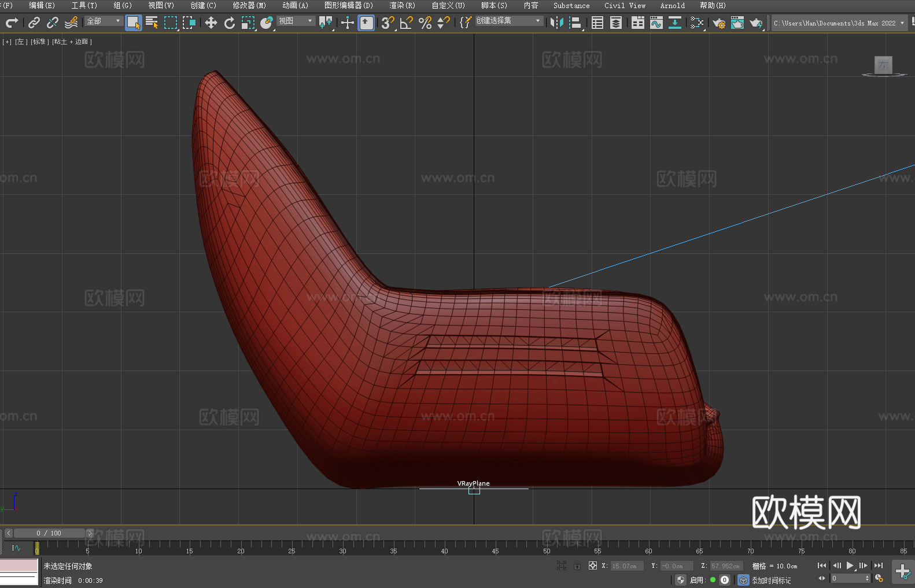The image size is (915, 588).
Task: Click Edit Named Selection Sets icon
Action: tap(465, 23)
